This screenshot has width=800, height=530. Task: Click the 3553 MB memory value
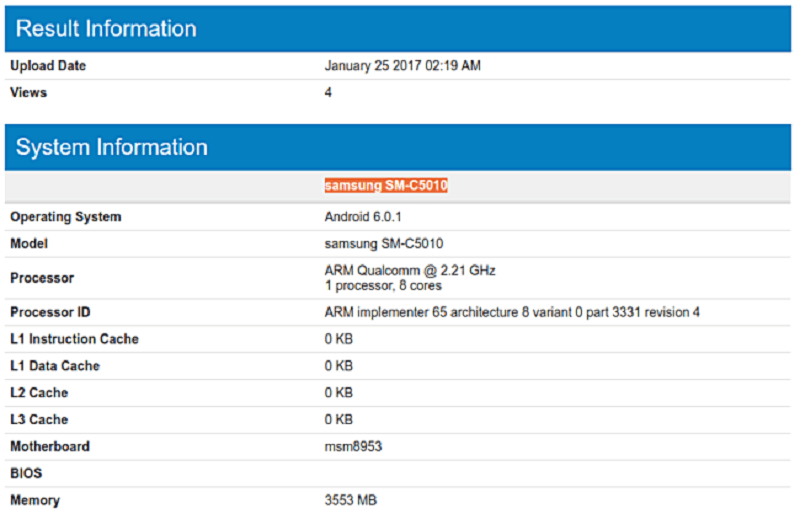point(352,500)
